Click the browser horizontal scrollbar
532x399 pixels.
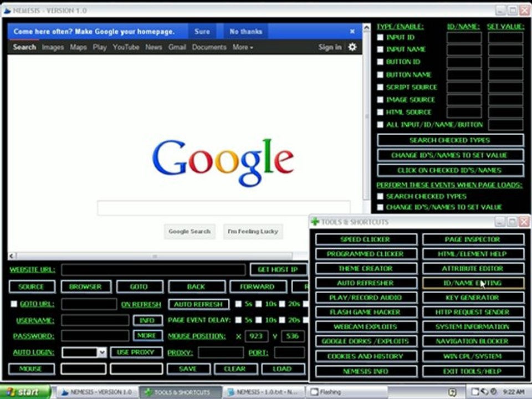[x=155, y=256]
